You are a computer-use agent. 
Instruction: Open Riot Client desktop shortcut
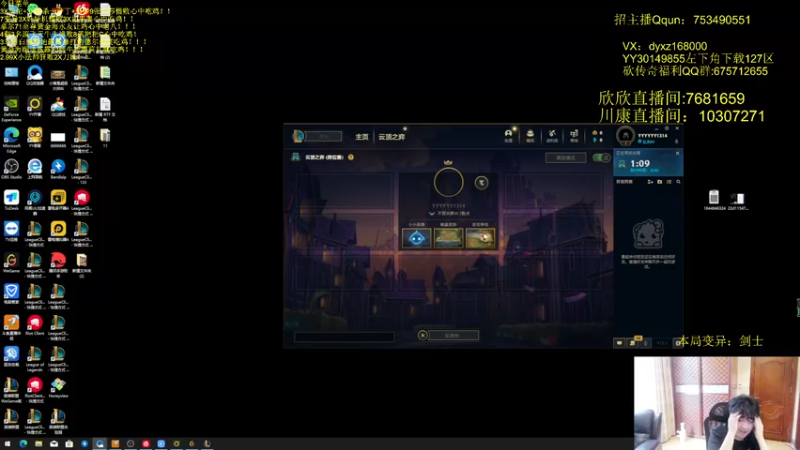[35, 325]
